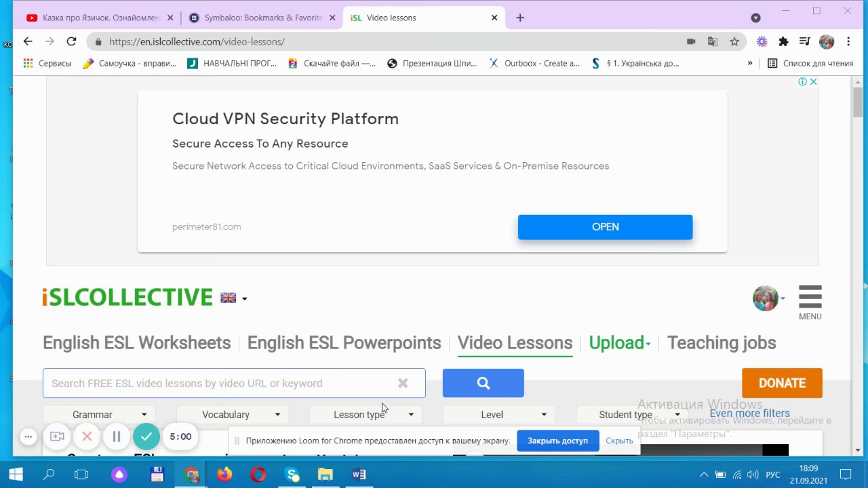The height and width of the screenshot is (488, 868).
Task: Open the page translate icon
Action: pos(713,41)
